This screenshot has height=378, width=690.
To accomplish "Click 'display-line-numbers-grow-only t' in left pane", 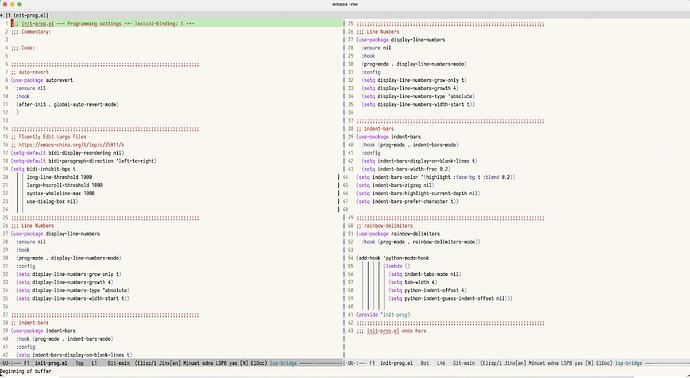I will tap(69, 274).
